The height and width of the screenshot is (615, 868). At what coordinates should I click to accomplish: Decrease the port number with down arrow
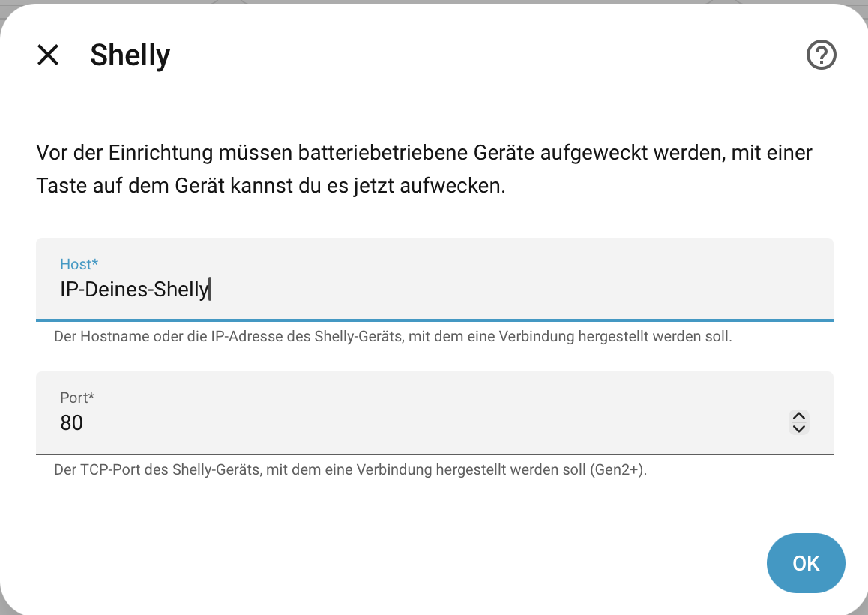799,429
